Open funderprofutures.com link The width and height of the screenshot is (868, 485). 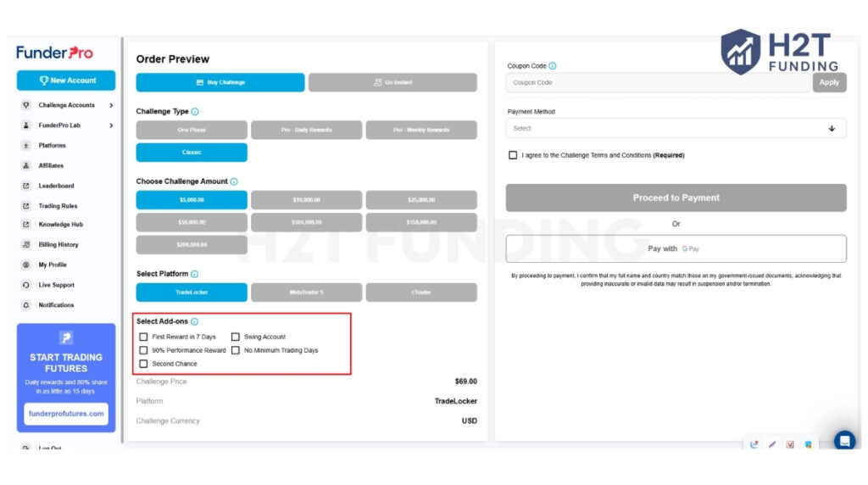click(66, 414)
